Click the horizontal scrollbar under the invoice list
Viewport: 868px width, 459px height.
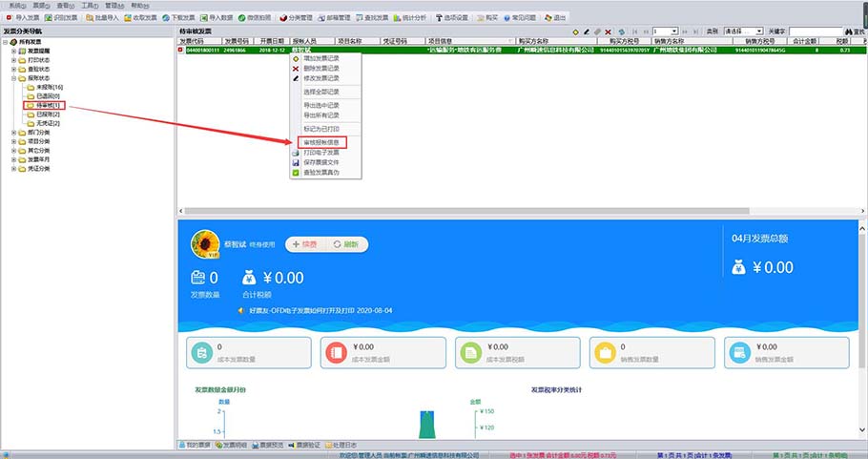tap(466, 211)
